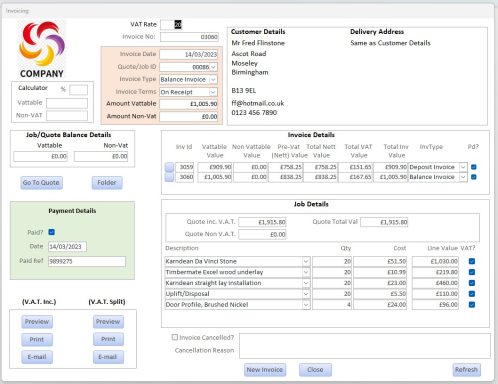Click customer email ff@hotmail.co.uk
The image size is (498, 384).
point(258,103)
